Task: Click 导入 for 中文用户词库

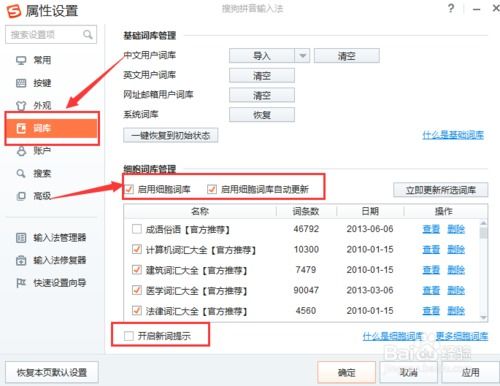Action: (x=262, y=56)
